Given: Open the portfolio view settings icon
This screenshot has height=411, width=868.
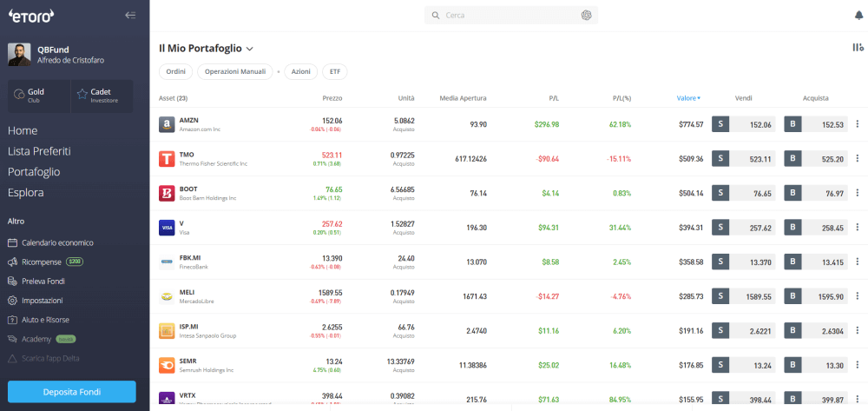Looking at the screenshot, I should [858, 48].
